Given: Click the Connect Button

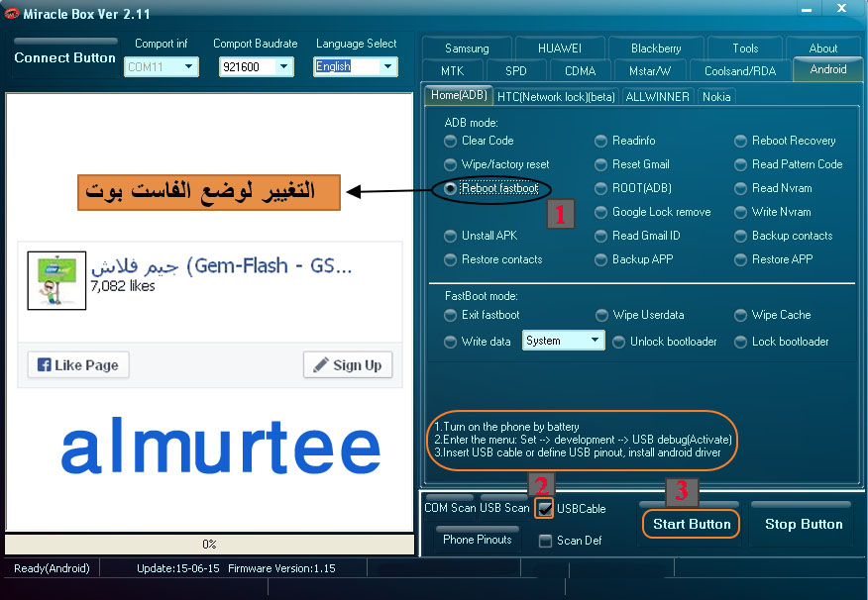Looking at the screenshot, I should (64, 57).
